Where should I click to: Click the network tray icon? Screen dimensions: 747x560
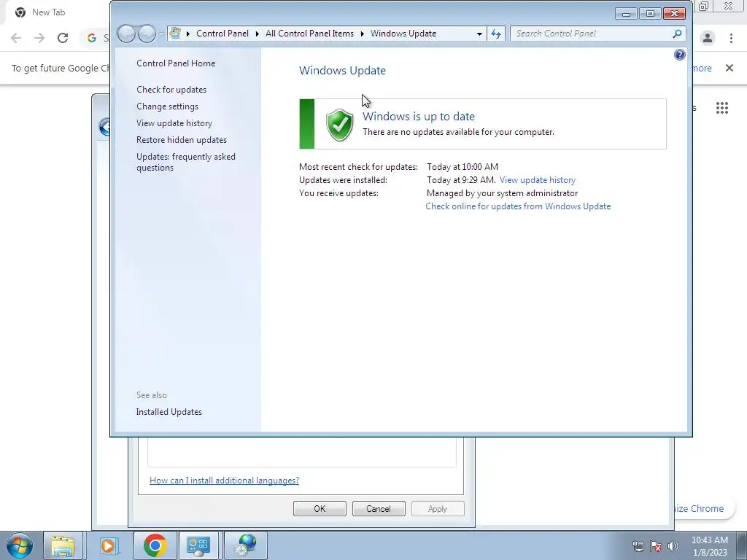638,546
